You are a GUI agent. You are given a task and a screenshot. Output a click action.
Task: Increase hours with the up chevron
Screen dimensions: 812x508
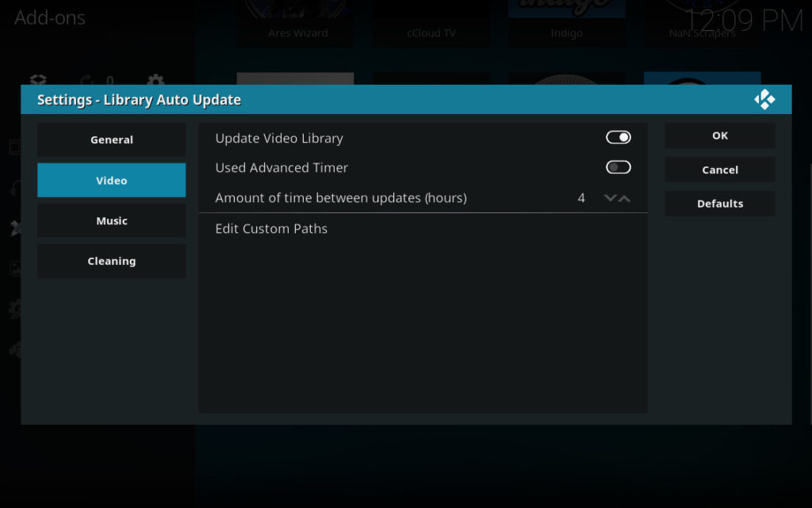pyautogui.click(x=626, y=198)
